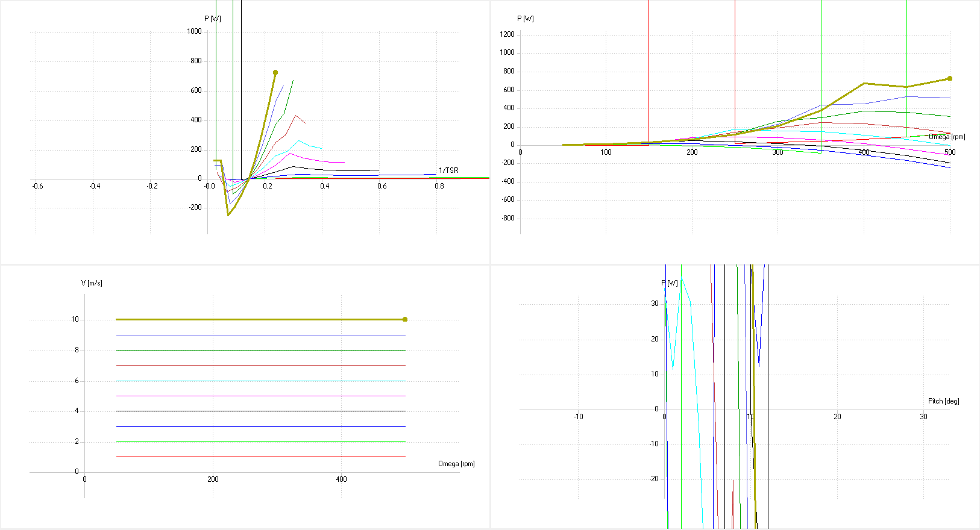The image size is (980, 530).
Task: Select the highlighted endpoint marker on the P vs Omega curve
Action: pyautogui.click(x=950, y=78)
